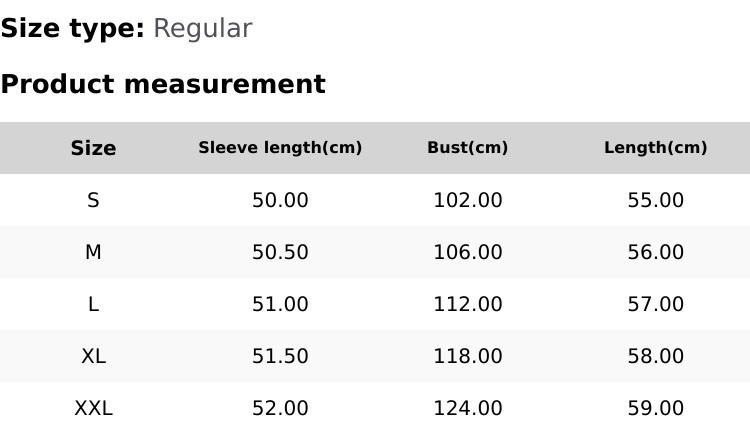The width and height of the screenshot is (750, 434).
Task: Click the Size type label
Action: tap(72, 29)
